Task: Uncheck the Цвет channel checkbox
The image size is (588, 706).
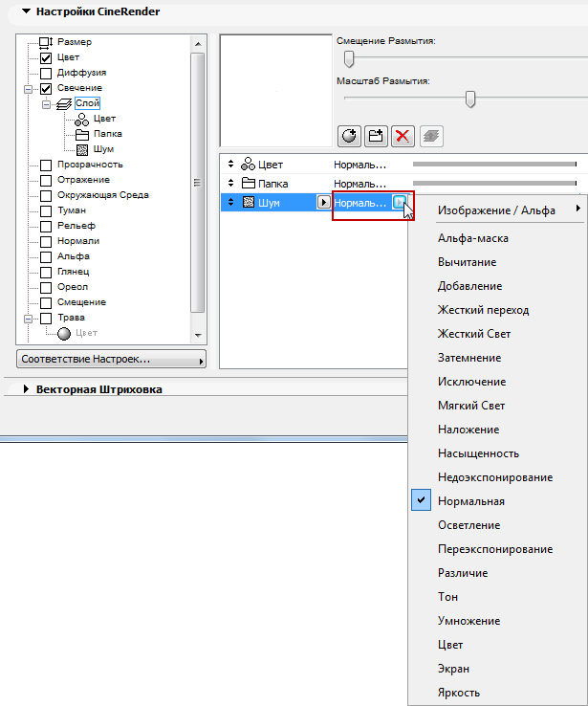Action: (x=46, y=58)
